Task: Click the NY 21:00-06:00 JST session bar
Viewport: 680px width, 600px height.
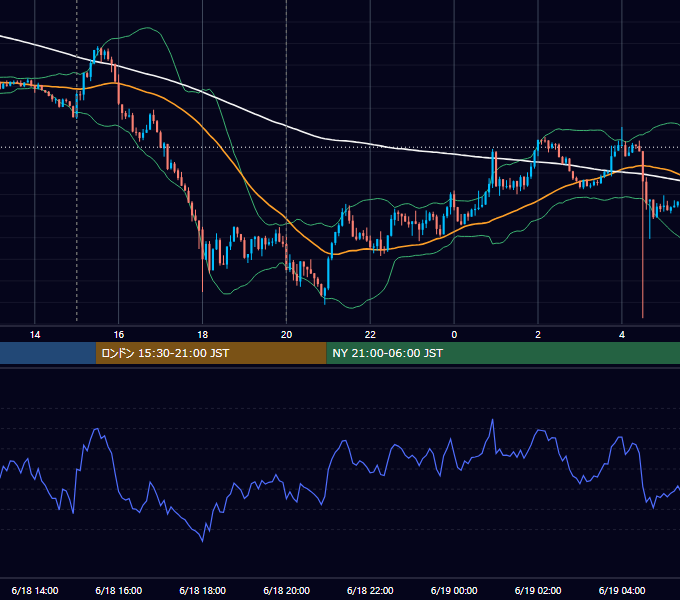Action: (503, 353)
